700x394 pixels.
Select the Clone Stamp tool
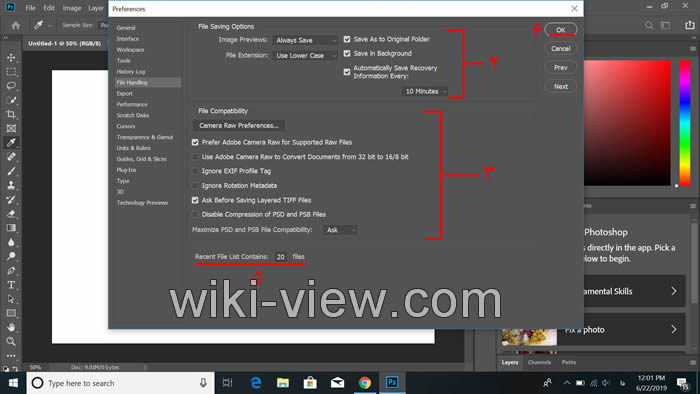pyautogui.click(x=11, y=186)
